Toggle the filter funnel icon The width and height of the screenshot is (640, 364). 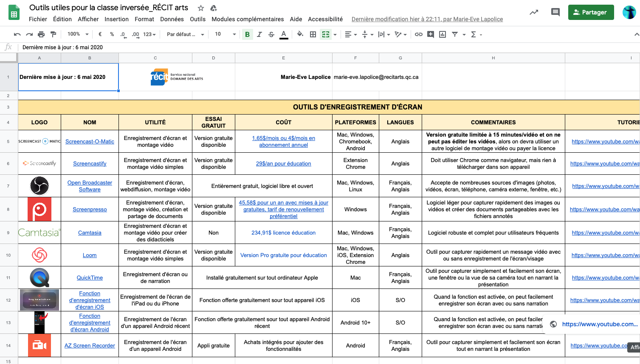coord(455,34)
